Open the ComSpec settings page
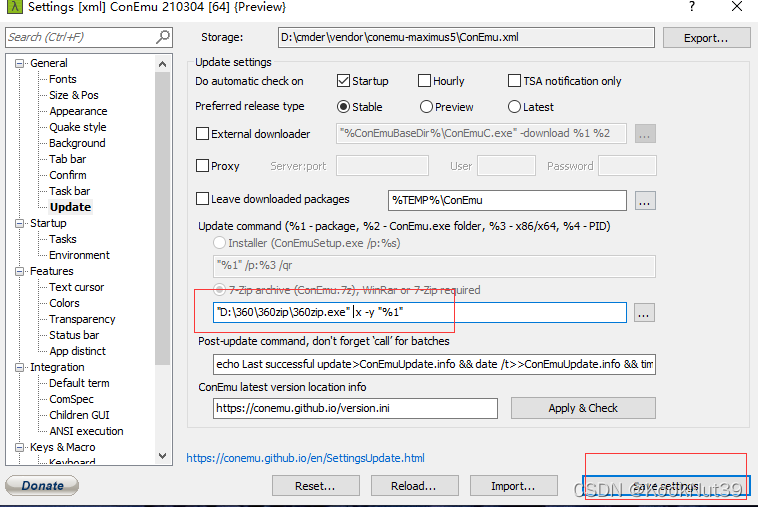Viewport: 758px width, 507px height. click(x=72, y=399)
